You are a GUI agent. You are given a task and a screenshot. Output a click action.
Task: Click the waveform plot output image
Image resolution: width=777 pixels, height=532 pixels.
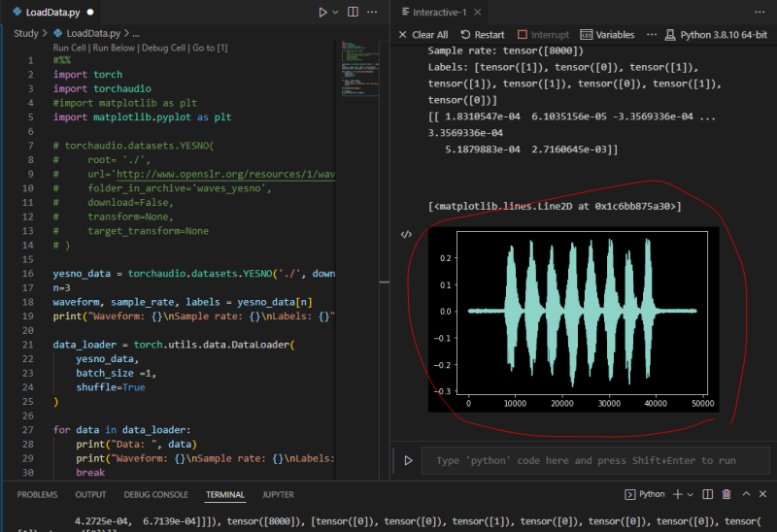coord(573,319)
